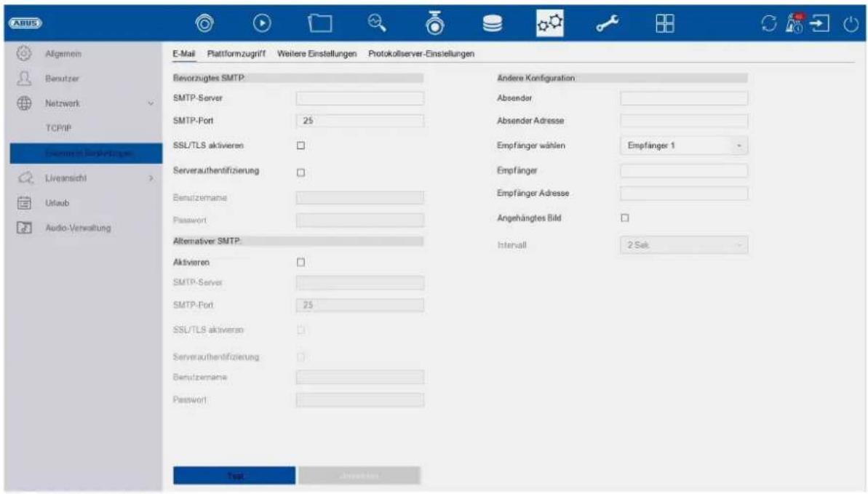Open the live view camera icon
This screenshot has height=494, width=868.
(205, 23)
